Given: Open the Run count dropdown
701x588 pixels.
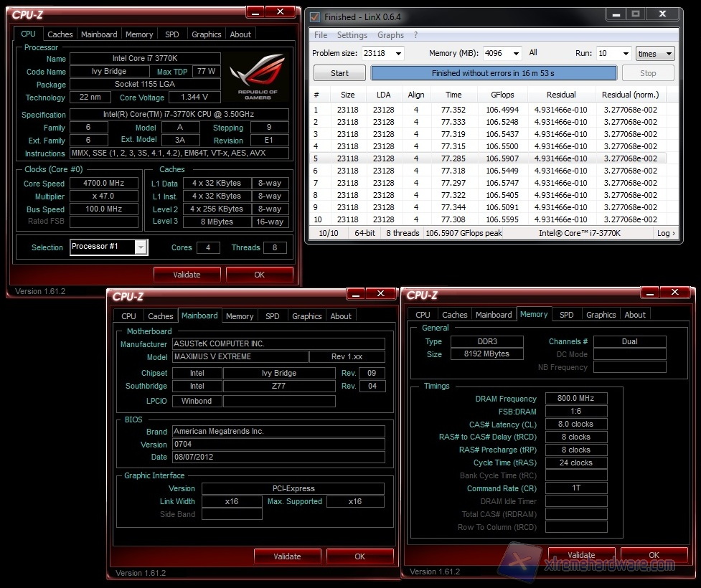Looking at the screenshot, I should point(624,54).
